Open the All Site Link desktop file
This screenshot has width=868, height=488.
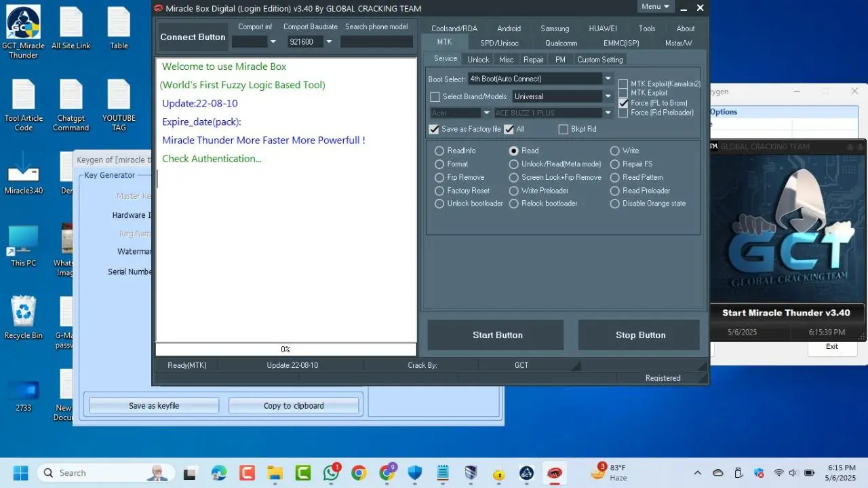point(71,29)
